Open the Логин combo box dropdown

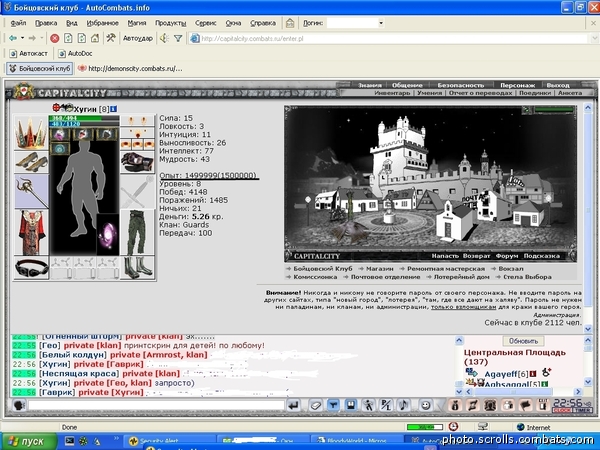coord(381,23)
